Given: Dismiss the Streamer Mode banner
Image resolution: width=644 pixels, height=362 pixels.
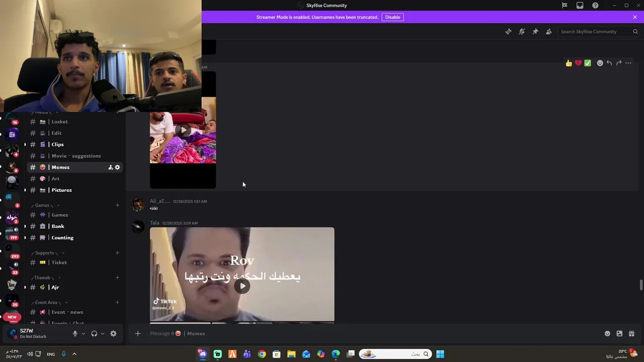Looking at the screenshot, I should (635, 17).
